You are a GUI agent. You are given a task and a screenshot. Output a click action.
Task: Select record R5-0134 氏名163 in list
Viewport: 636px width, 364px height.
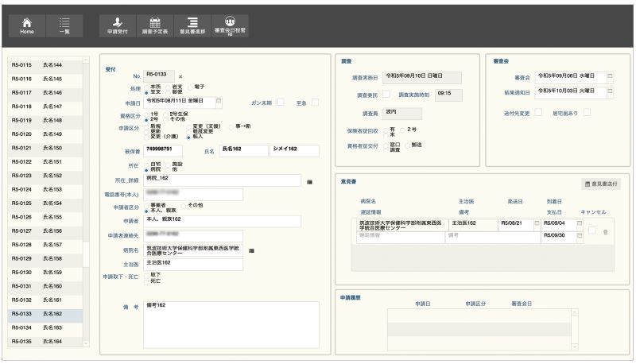click(x=45, y=327)
